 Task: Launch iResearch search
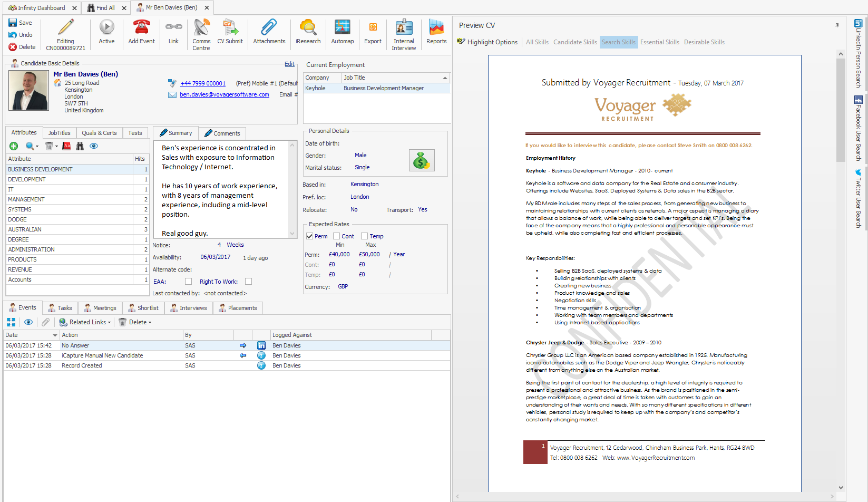coord(308,33)
